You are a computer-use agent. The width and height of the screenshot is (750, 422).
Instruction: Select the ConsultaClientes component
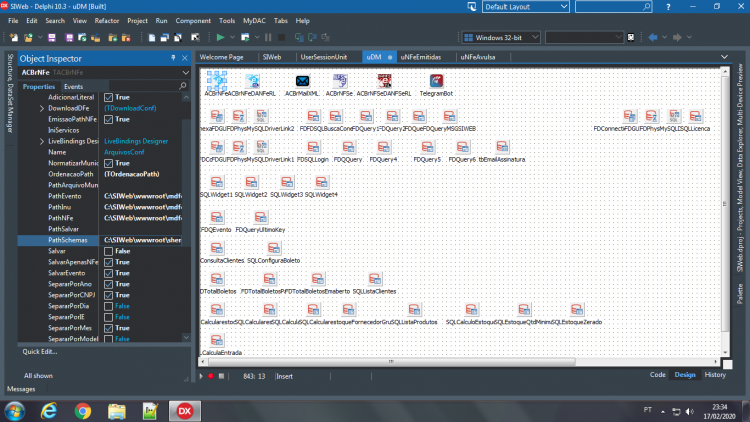tap(217, 248)
